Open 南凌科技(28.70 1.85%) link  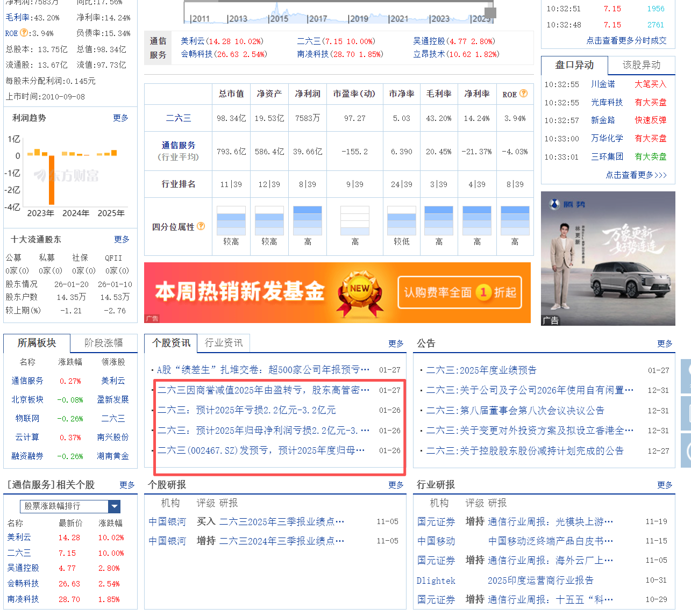pyautogui.click(x=340, y=54)
